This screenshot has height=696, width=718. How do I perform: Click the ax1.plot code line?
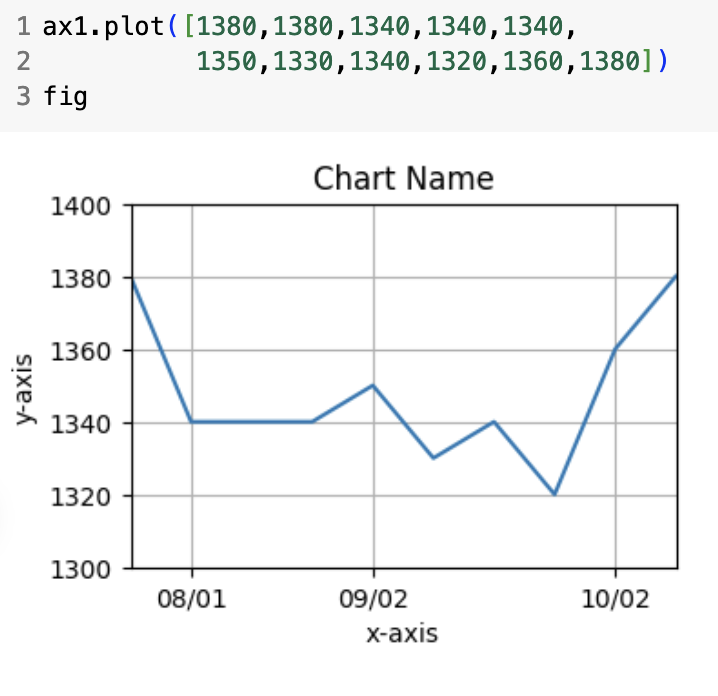pyautogui.click(x=309, y=26)
